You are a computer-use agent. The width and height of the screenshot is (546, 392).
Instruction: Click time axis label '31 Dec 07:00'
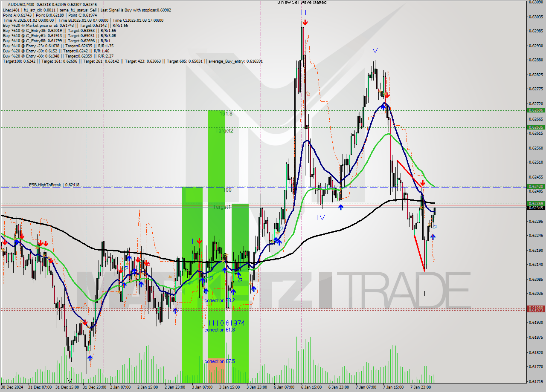(40, 387)
